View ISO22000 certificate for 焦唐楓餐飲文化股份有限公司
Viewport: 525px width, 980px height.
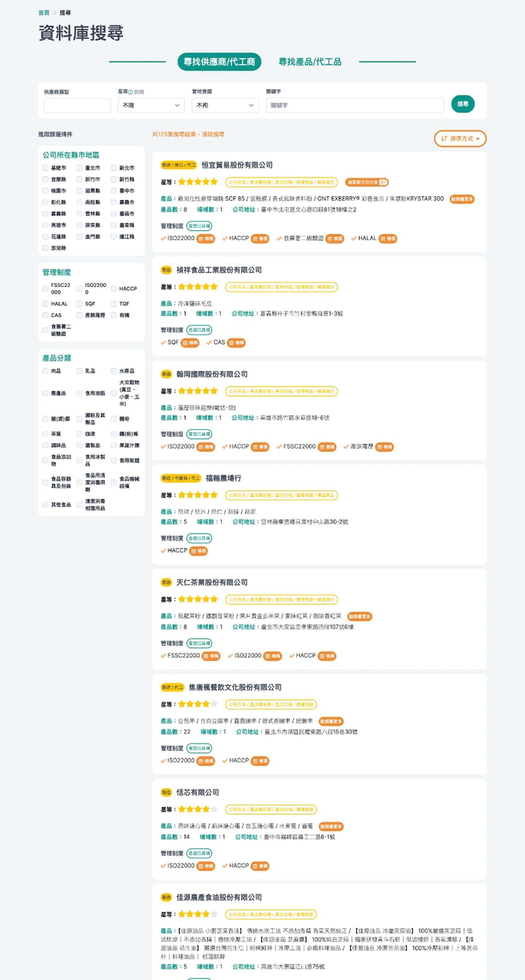[206, 761]
